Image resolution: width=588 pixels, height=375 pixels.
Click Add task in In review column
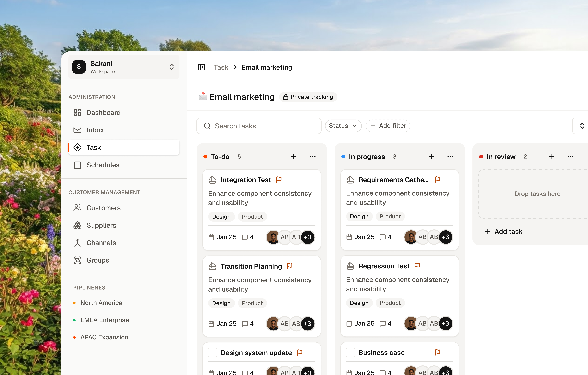[x=503, y=231]
